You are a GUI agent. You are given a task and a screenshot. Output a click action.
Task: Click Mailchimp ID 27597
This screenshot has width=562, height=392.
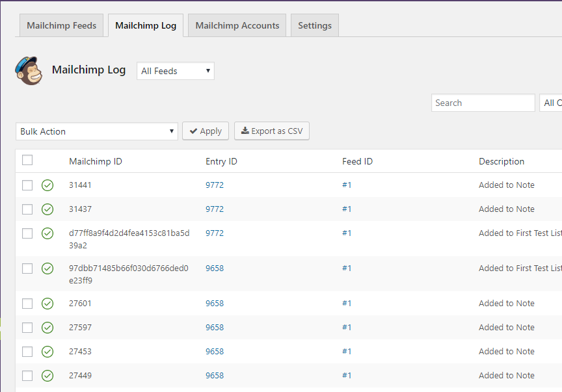tap(80, 328)
